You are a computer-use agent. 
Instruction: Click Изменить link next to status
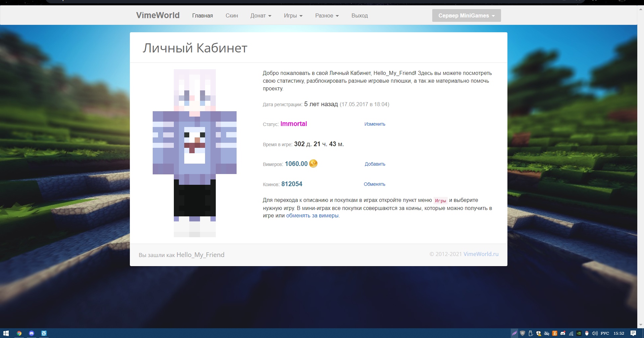point(375,124)
